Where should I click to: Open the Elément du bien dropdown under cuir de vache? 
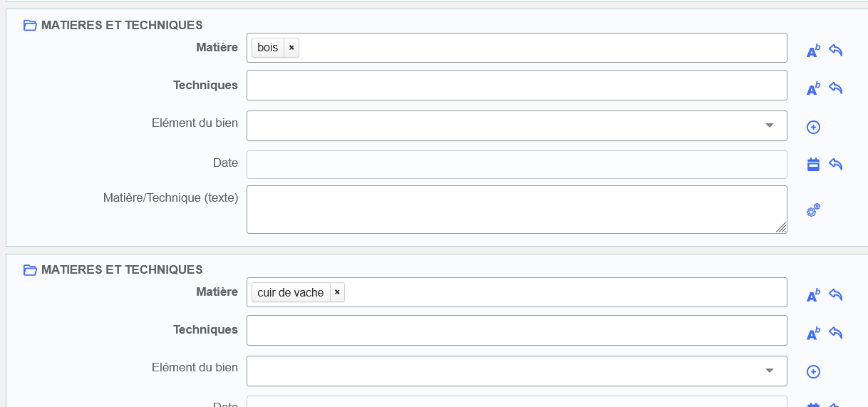(x=517, y=371)
